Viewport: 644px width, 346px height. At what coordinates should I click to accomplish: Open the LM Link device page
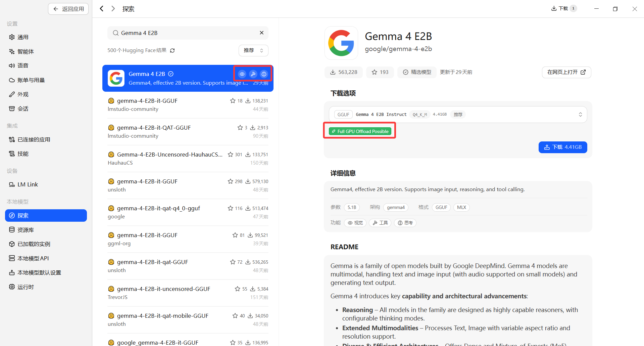tap(46, 184)
